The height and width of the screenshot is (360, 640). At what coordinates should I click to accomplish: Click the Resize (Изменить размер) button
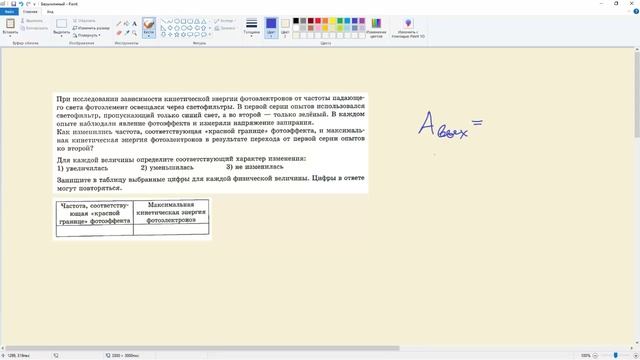point(91,28)
